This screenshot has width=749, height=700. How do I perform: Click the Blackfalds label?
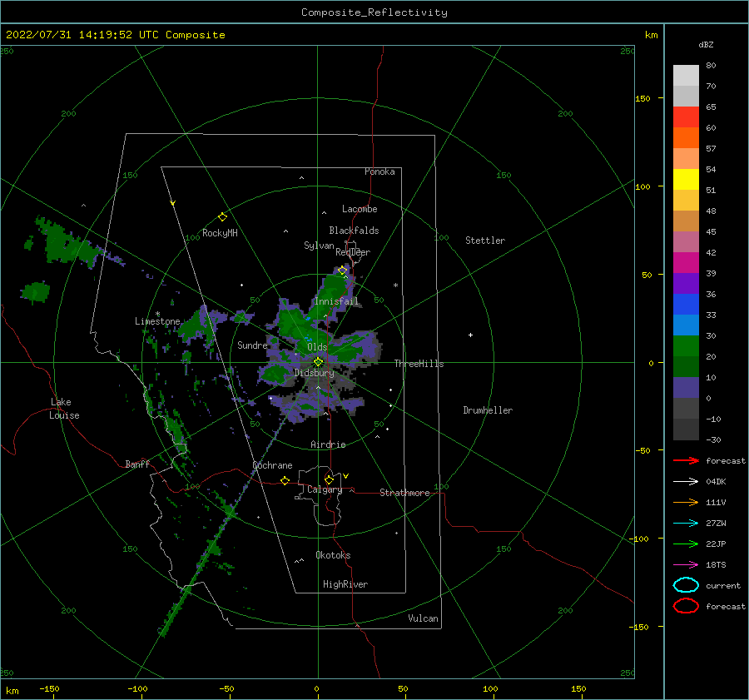354,231
